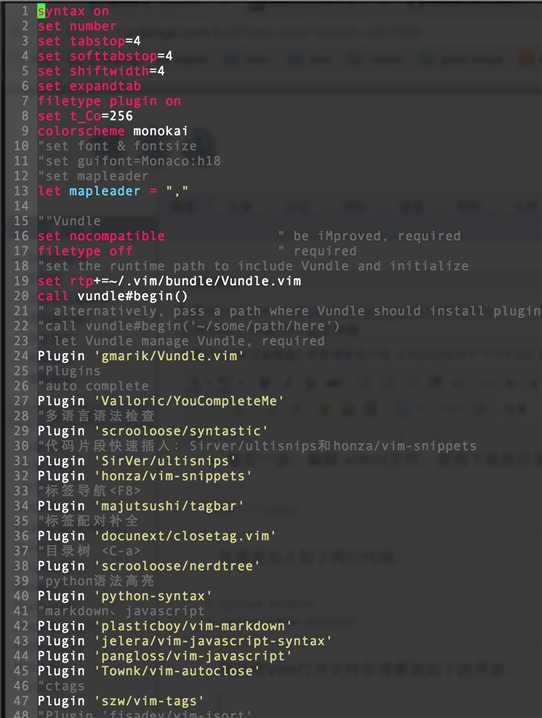Click Plugin 'python-syntax' line
Screen dimensions: 542x718
pyautogui.click(x=125, y=596)
